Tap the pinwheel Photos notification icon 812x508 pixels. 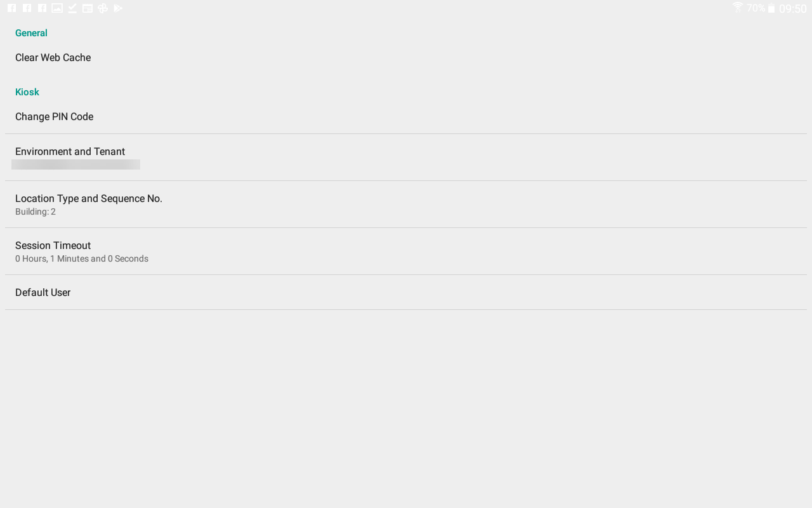103,8
